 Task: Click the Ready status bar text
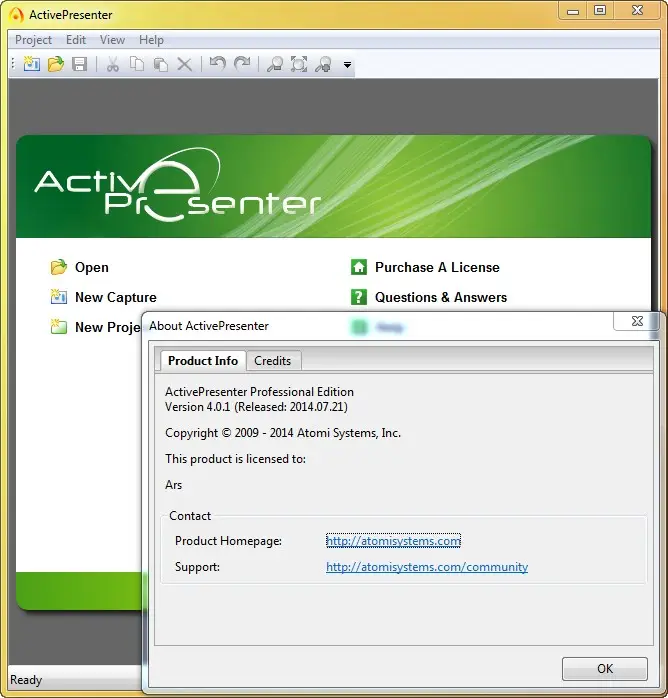click(x=26, y=680)
